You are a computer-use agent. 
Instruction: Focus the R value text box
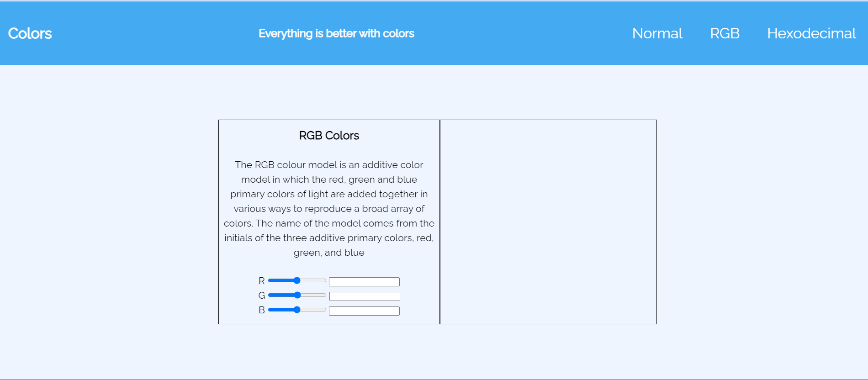coord(364,282)
